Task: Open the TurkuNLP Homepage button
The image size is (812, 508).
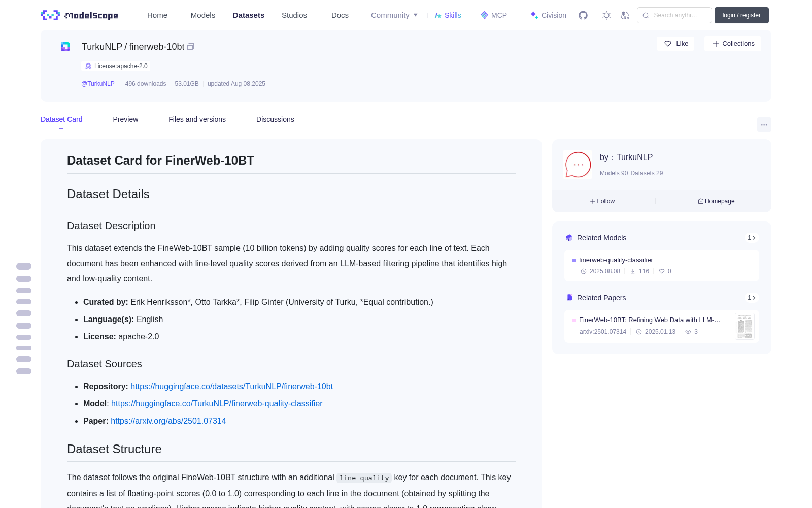Action: tap(716, 201)
